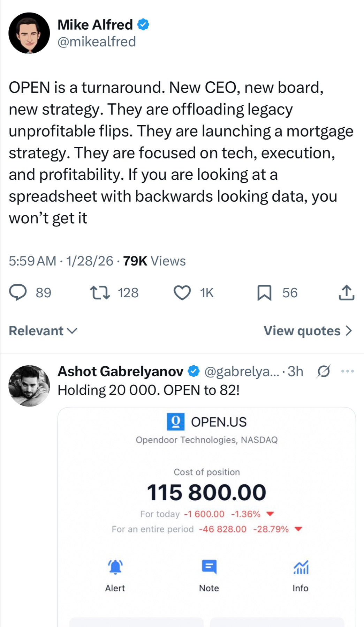Expand the Relevant sort dropdown

click(x=43, y=331)
